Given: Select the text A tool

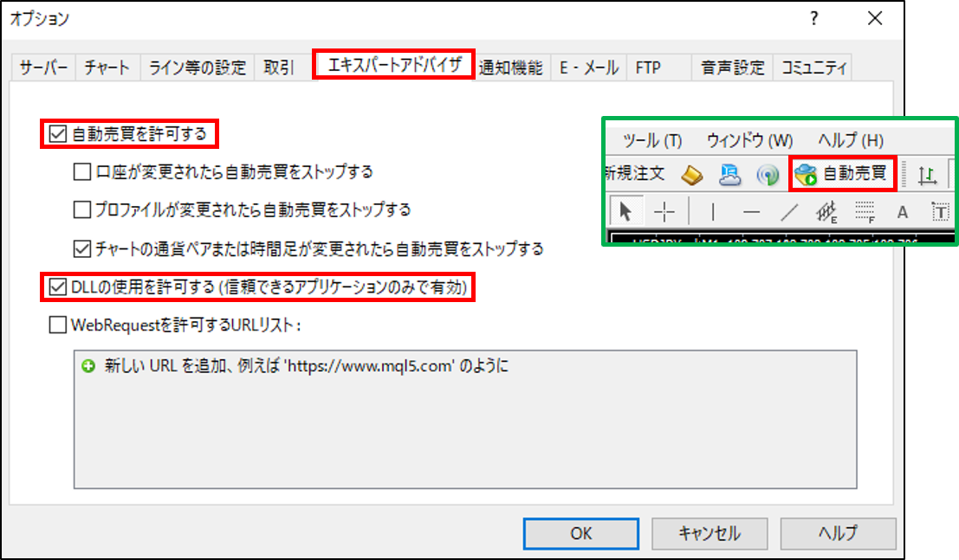Looking at the screenshot, I should (x=902, y=212).
